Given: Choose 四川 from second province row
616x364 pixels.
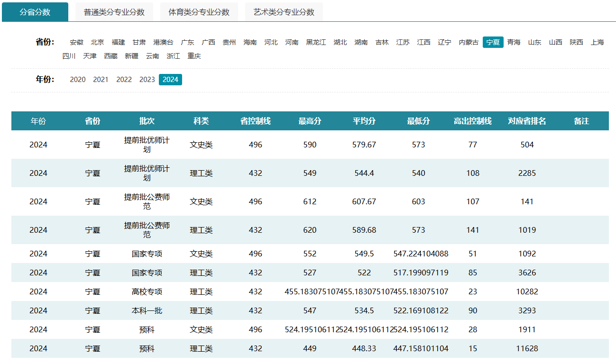Looking at the screenshot, I should click(69, 56).
